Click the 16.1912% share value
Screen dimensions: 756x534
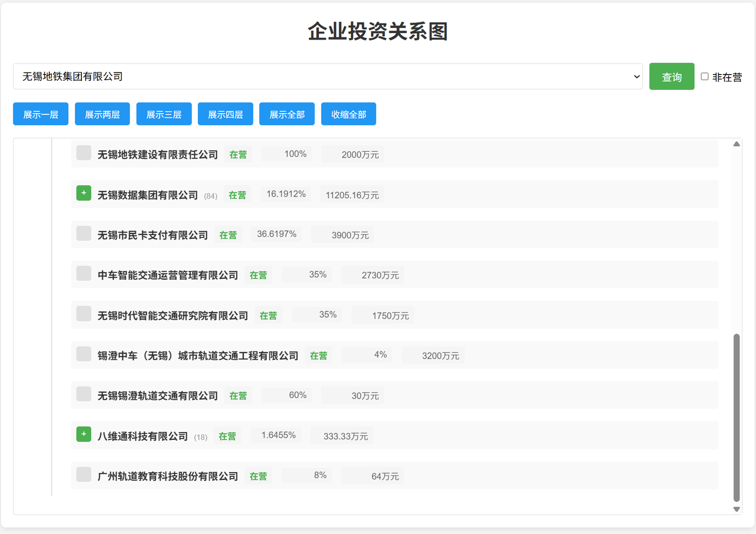point(286,194)
